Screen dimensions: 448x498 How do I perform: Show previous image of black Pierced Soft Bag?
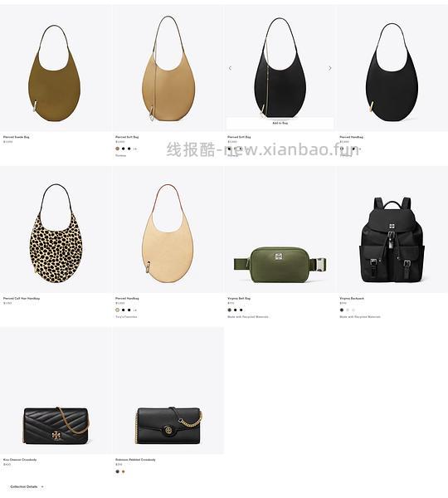pos(230,68)
